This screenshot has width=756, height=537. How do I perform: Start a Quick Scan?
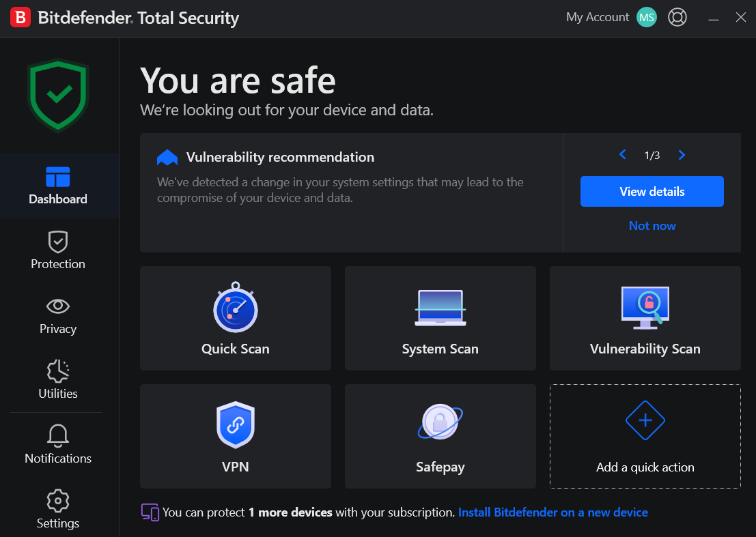[236, 319]
